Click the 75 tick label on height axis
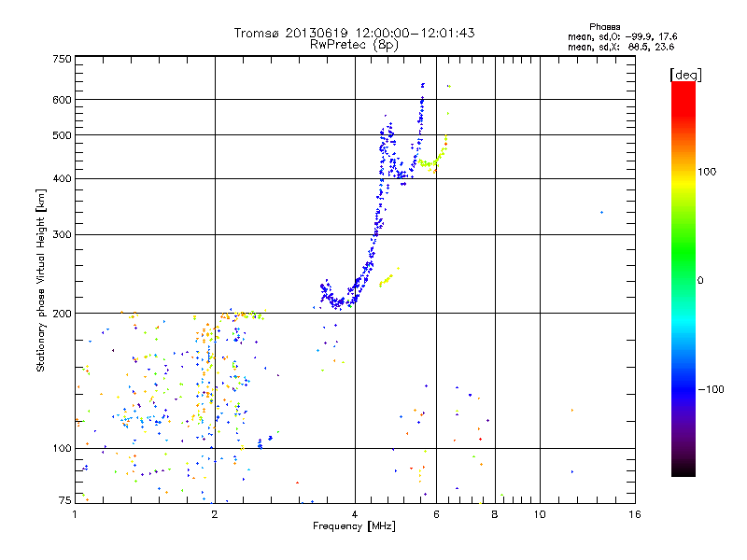This screenshot has width=747, height=560. tap(64, 501)
